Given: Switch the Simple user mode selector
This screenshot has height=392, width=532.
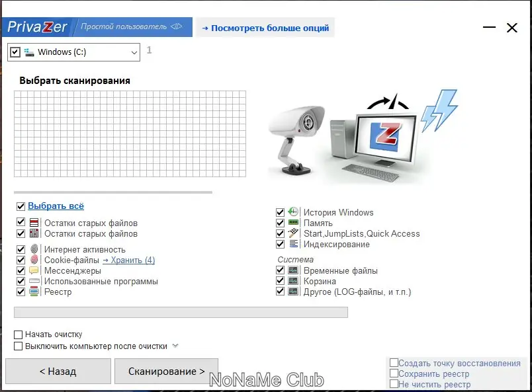Looking at the screenshot, I should tap(131, 27).
